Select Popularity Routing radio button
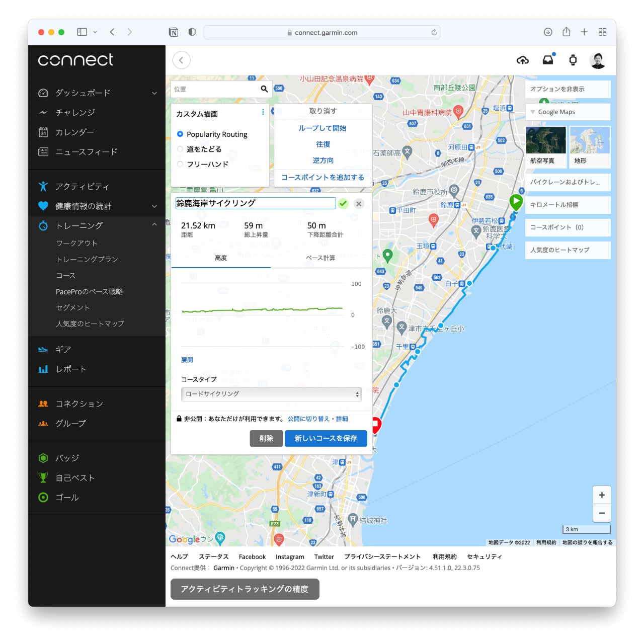 180,134
